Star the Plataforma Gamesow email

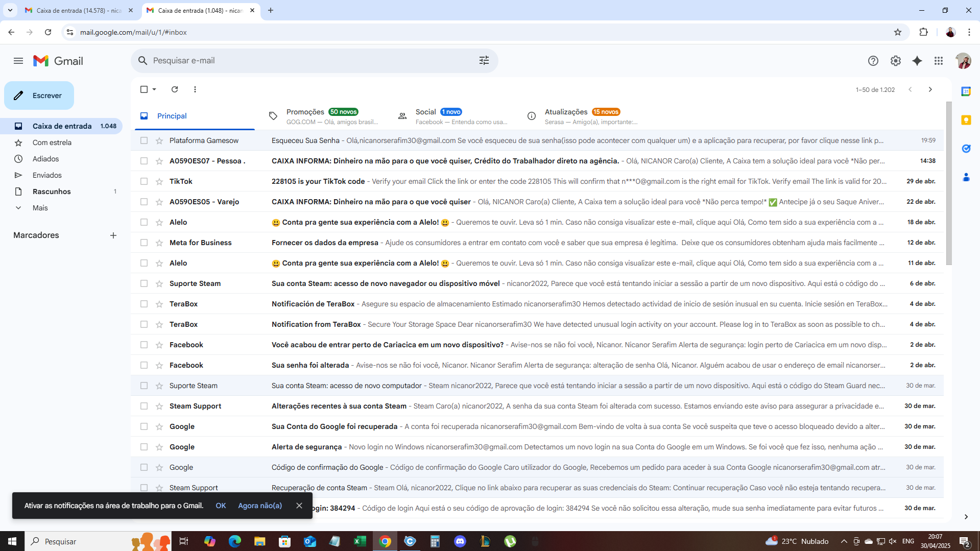159,140
